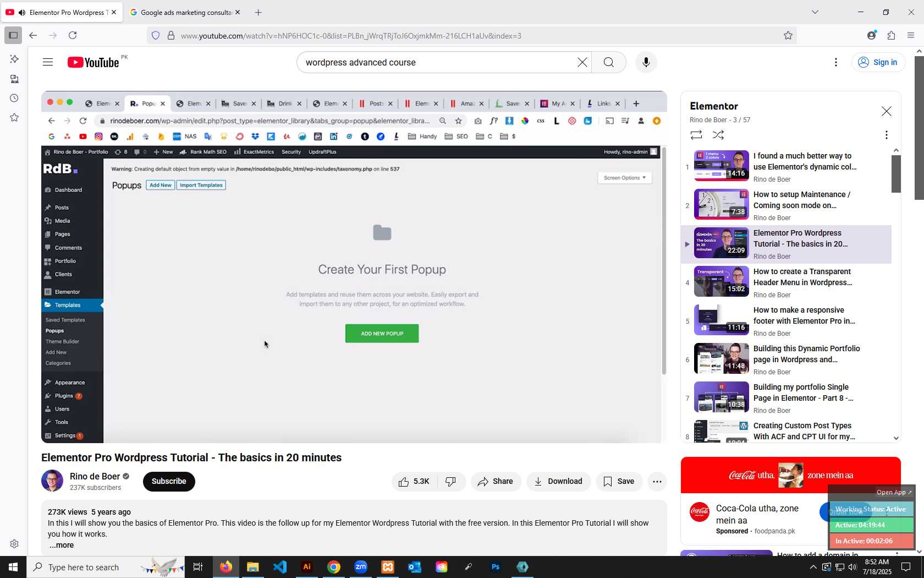Open Zoom from taskbar
The image size is (924, 578).
pyautogui.click(x=361, y=567)
